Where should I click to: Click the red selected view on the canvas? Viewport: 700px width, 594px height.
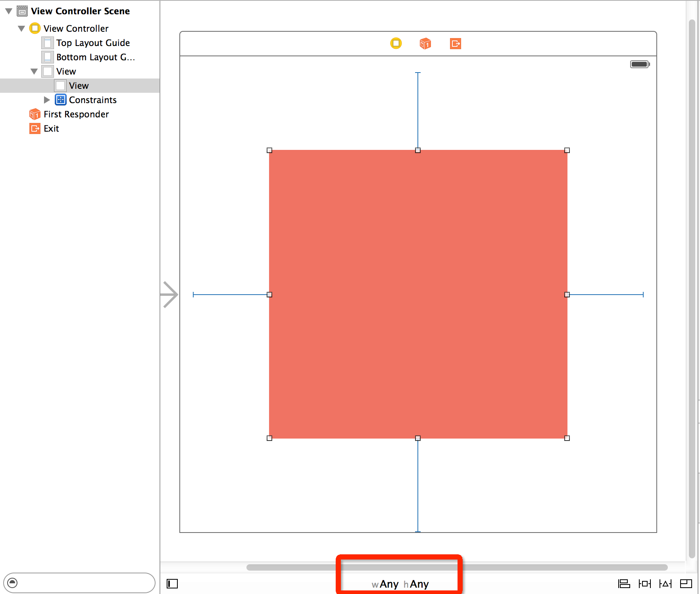(x=418, y=293)
